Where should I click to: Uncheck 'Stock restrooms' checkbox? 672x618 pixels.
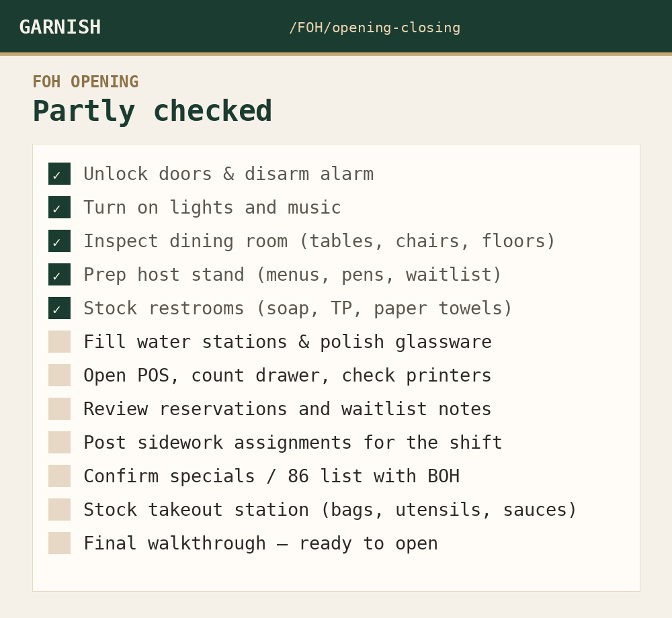point(59,308)
